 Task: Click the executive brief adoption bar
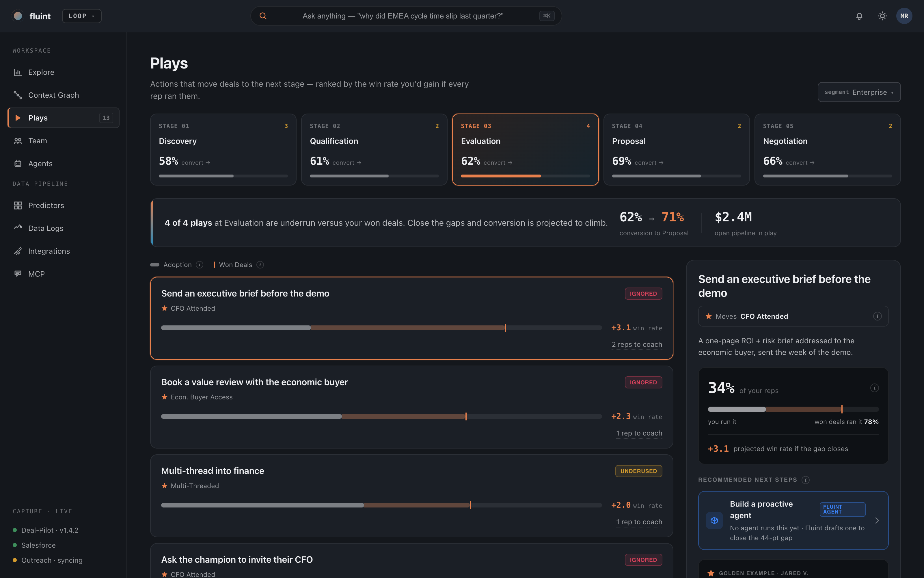pos(381,328)
